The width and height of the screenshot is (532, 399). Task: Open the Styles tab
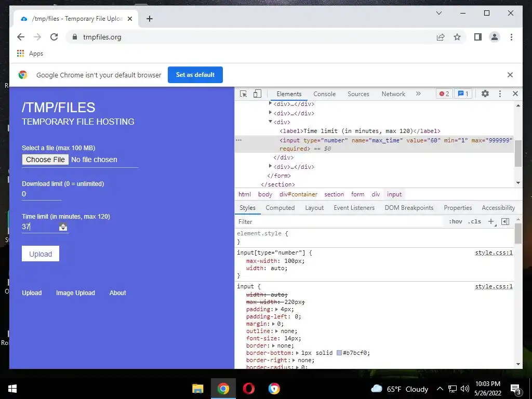click(247, 208)
